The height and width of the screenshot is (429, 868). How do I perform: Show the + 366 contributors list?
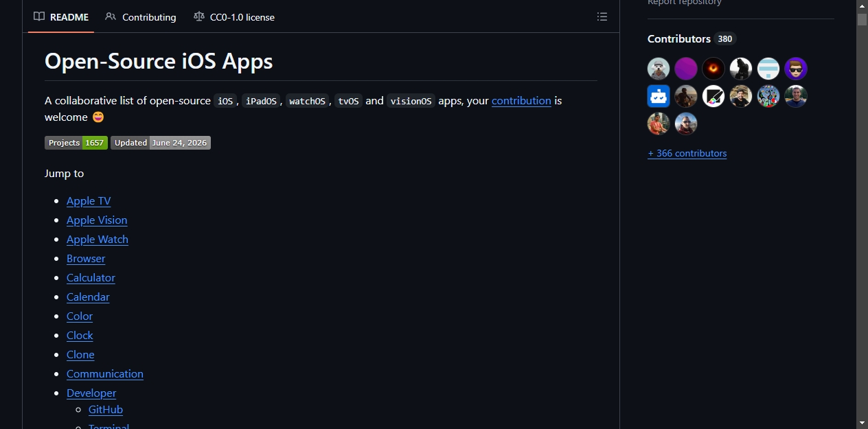[x=687, y=153]
